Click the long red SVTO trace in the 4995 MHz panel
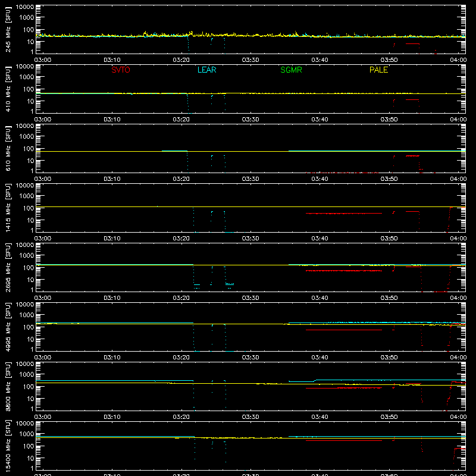Viewport: 476px width, 476px height. click(x=344, y=330)
